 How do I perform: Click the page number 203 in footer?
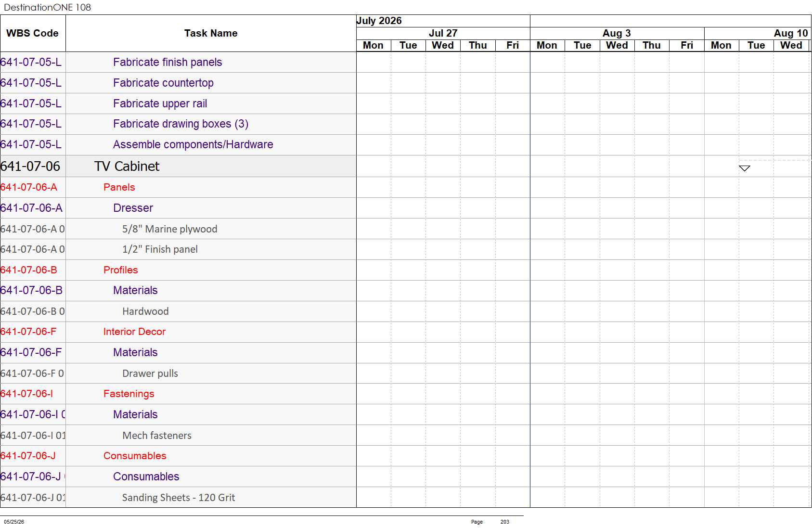[x=504, y=522]
